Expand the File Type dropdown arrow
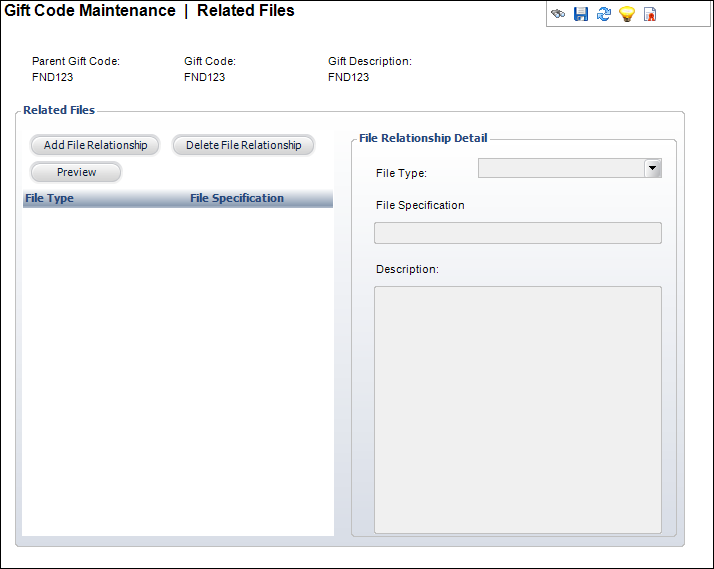The height and width of the screenshot is (569, 714). click(x=653, y=168)
